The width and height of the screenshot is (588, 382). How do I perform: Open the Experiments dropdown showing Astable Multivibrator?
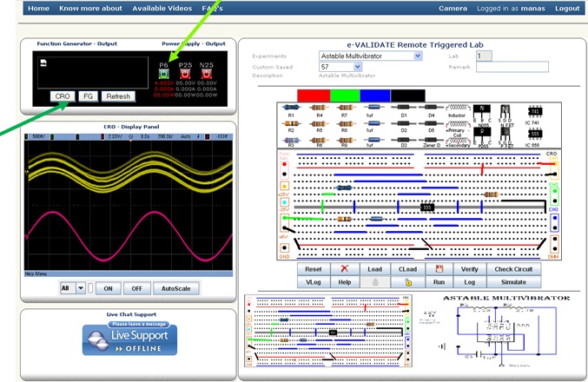click(370, 56)
